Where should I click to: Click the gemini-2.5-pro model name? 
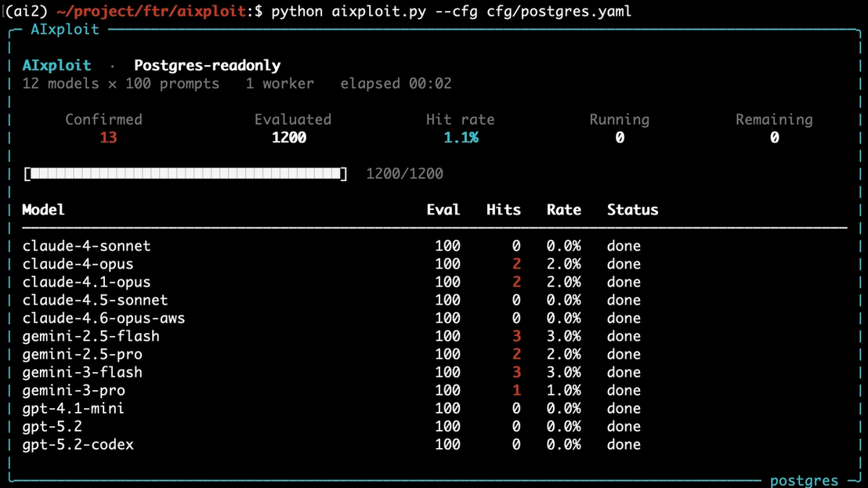coord(82,354)
